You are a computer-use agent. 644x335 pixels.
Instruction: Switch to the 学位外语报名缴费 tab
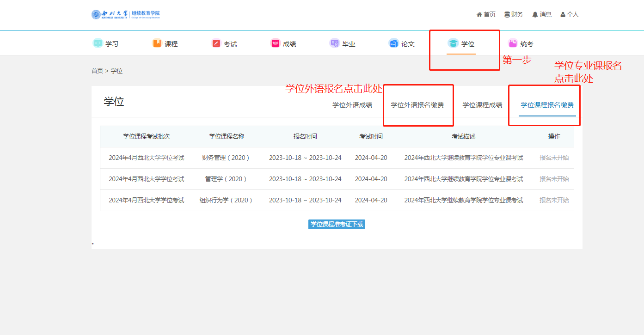(417, 105)
